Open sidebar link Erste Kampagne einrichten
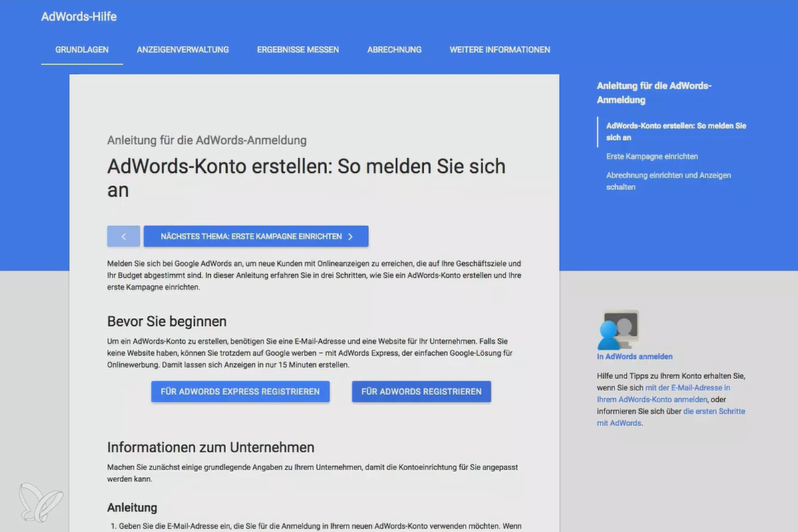Screen dimensions: 798x532 [x=652, y=156]
